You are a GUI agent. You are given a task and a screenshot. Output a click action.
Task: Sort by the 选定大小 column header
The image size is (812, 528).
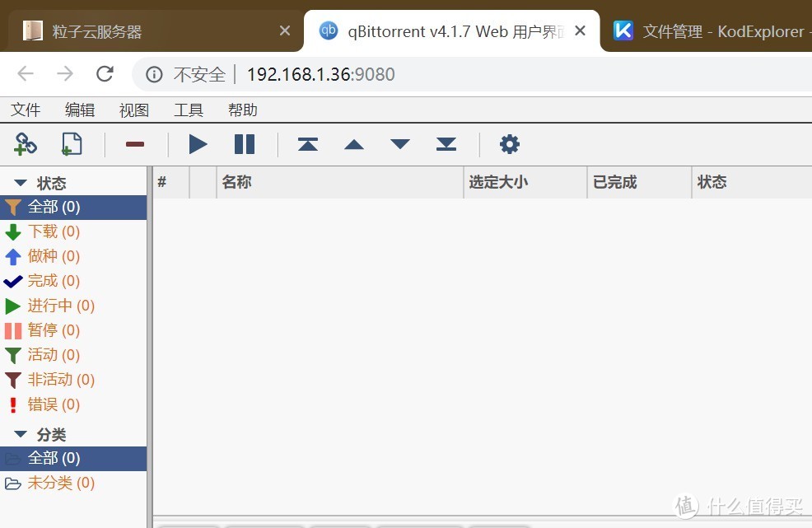525,182
